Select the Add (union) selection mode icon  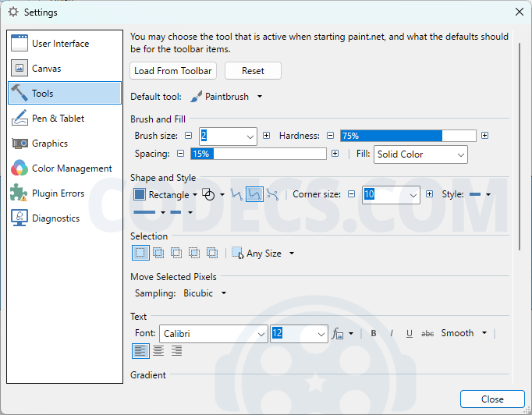coord(158,254)
